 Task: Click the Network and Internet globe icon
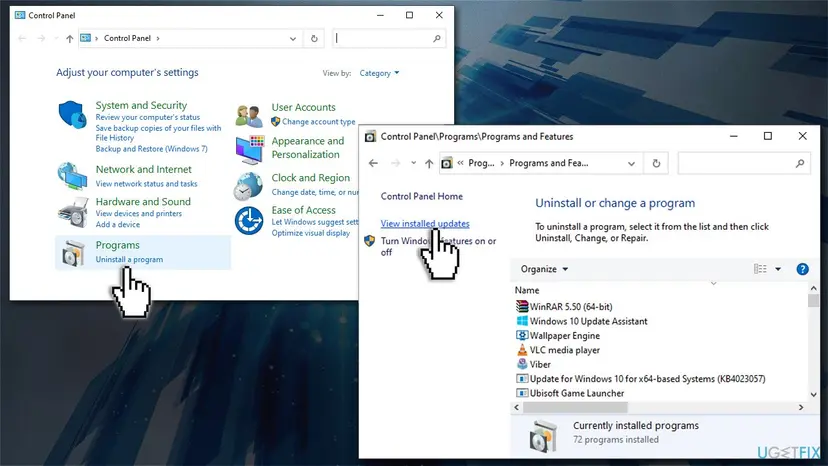(x=72, y=175)
